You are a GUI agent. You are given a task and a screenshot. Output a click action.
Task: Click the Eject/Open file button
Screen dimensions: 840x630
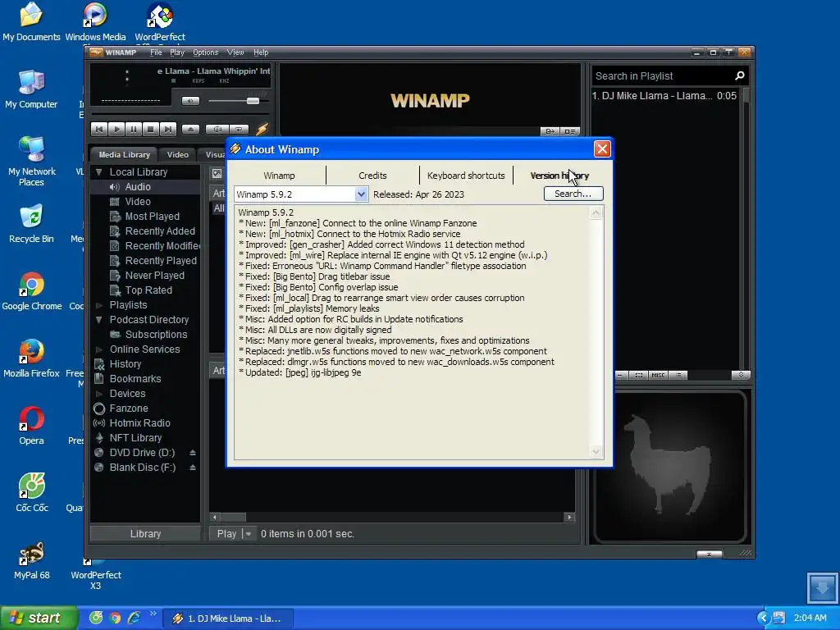(190, 129)
